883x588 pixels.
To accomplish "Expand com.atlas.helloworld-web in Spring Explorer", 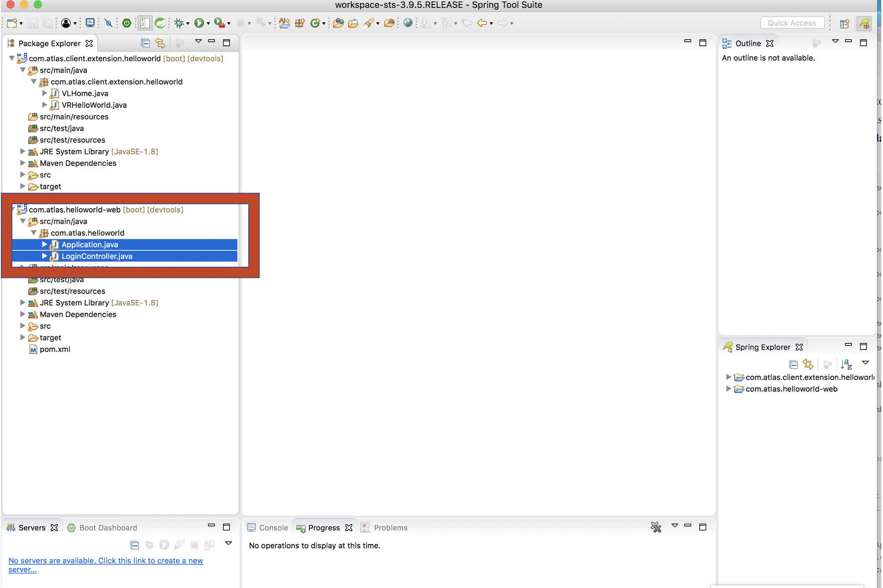I will (728, 389).
